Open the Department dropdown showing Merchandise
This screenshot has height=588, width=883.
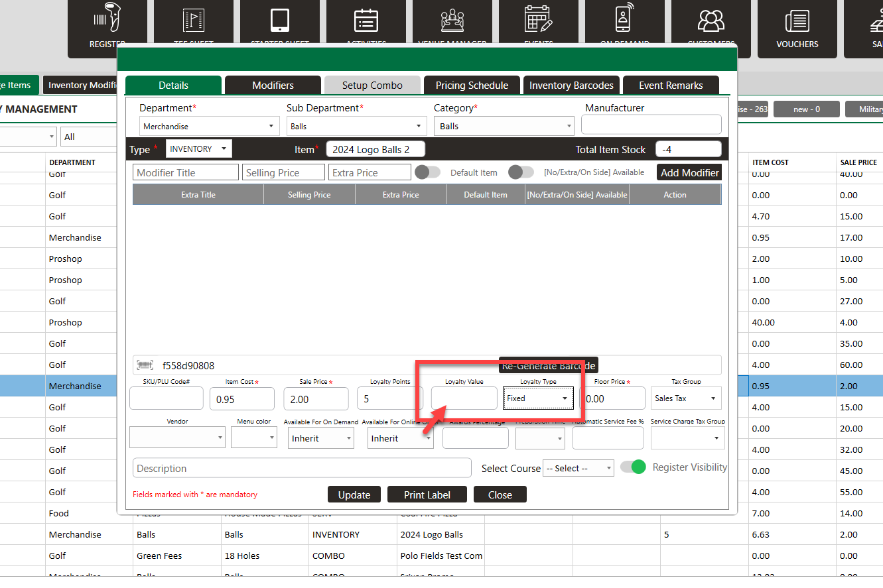[x=210, y=126]
